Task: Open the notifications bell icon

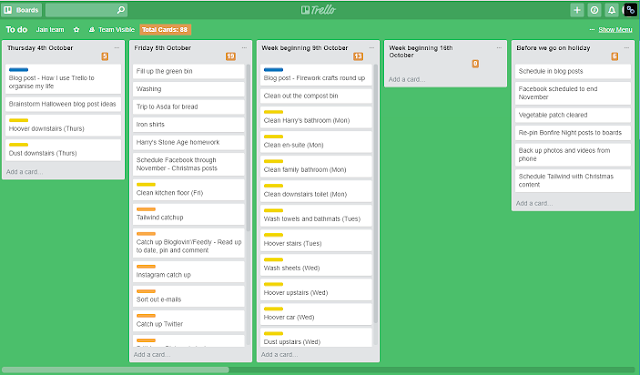Action: pyautogui.click(x=611, y=10)
